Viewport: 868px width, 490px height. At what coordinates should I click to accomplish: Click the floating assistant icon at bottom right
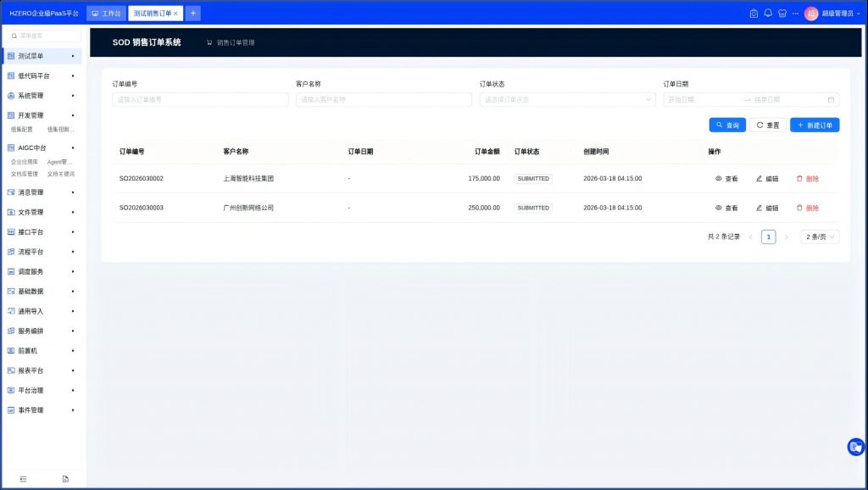855,447
